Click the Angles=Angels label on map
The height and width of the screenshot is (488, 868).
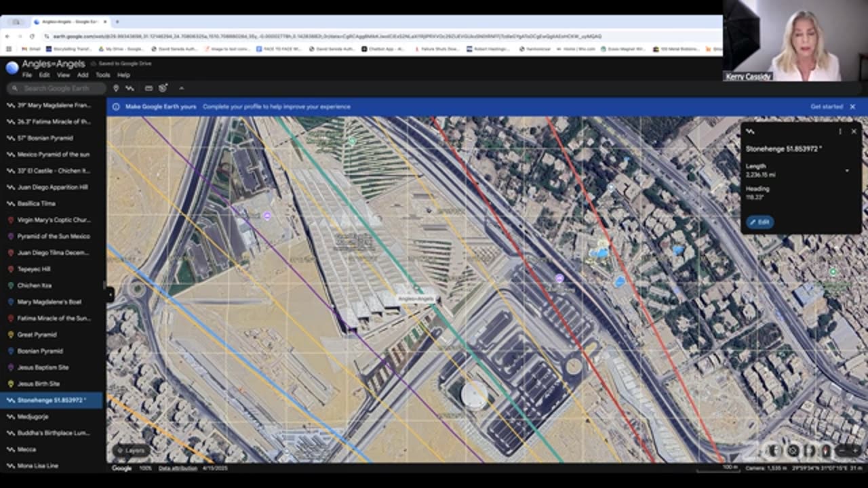[416, 298]
